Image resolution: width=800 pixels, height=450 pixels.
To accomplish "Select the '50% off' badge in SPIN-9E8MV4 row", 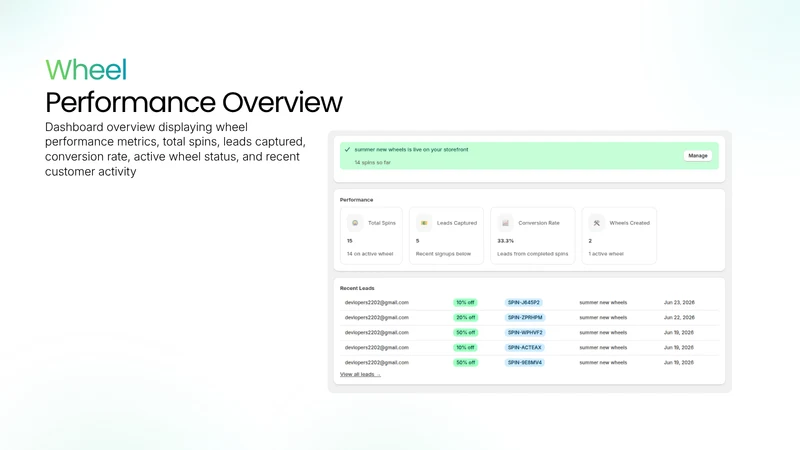I will [465, 363].
